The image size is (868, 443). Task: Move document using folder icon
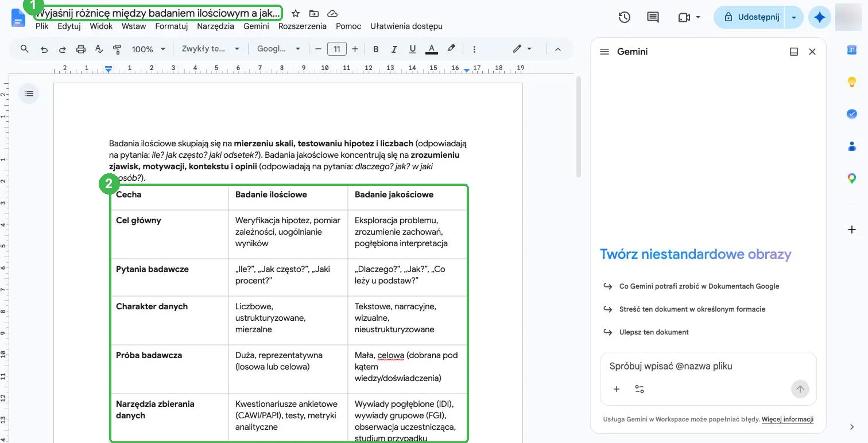coord(313,14)
